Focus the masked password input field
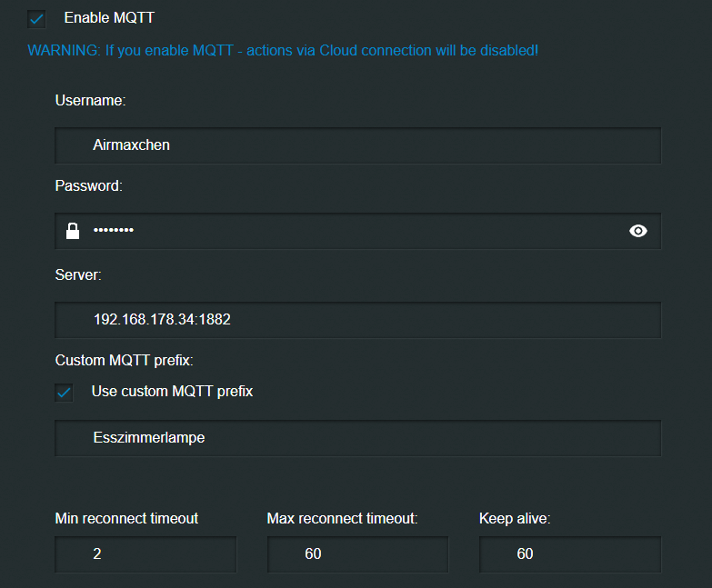This screenshot has height=588, width=712. coord(357,231)
